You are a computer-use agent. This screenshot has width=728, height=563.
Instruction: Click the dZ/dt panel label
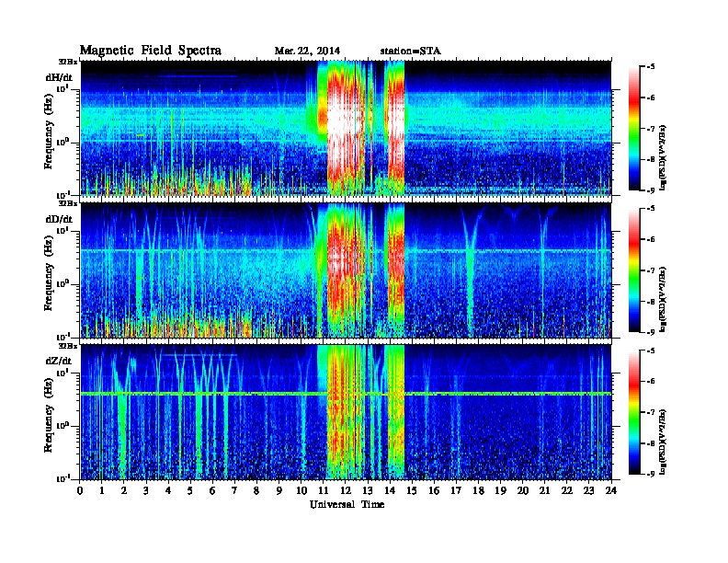pyautogui.click(x=59, y=361)
